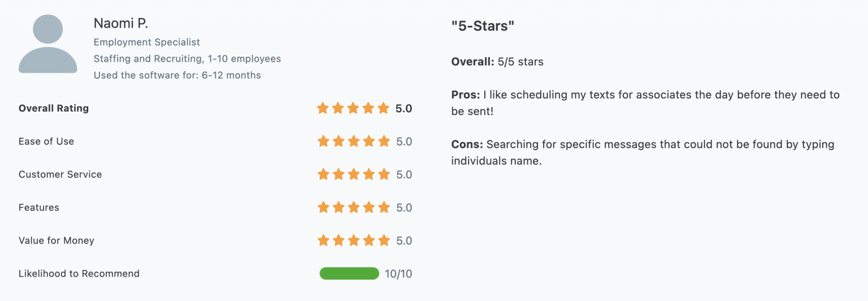
Task: Click the Overall Rating star icons
Action: tap(353, 108)
